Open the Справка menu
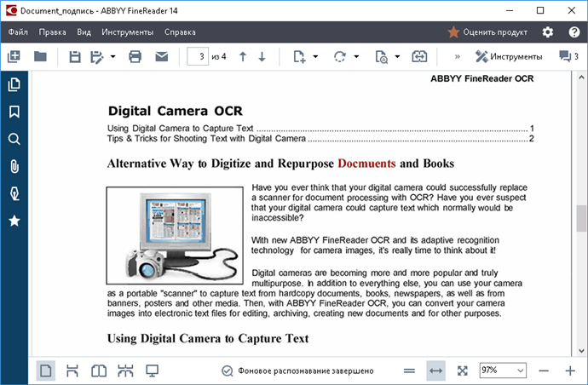The height and width of the screenshot is (385, 588). click(180, 32)
